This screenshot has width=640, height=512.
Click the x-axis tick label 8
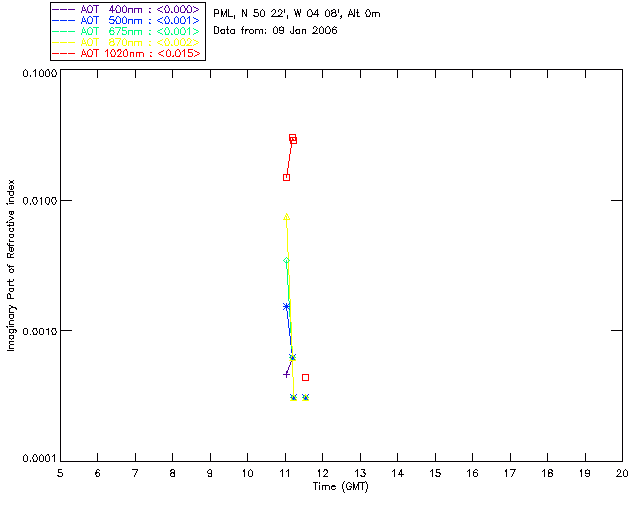pyautogui.click(x=173, y=473)
